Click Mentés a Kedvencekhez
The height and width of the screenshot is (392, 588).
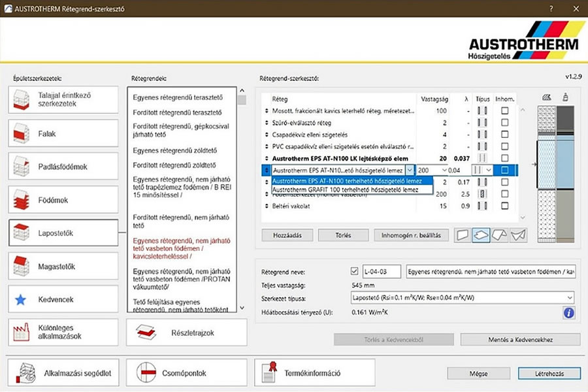tap(520, 340)
